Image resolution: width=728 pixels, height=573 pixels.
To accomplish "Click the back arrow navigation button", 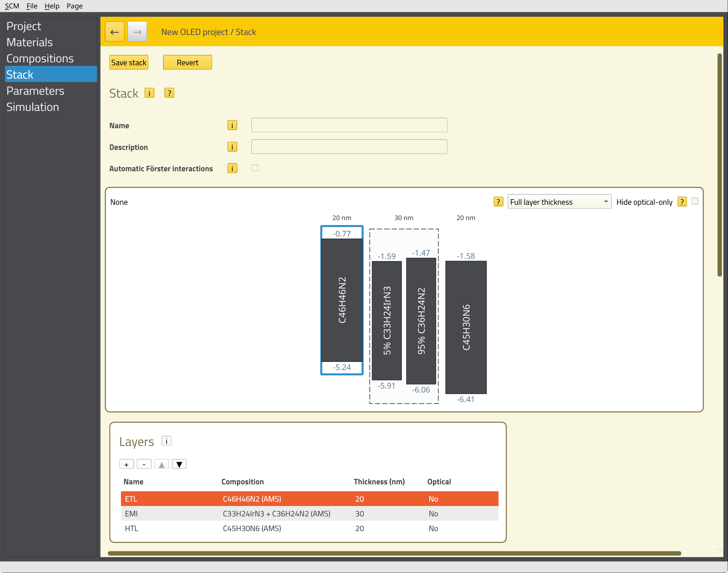I will coord(114,32).
